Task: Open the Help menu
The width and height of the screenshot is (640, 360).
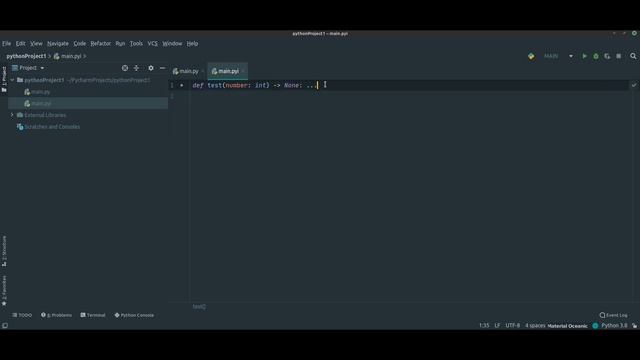Action: tap(192, 44)
